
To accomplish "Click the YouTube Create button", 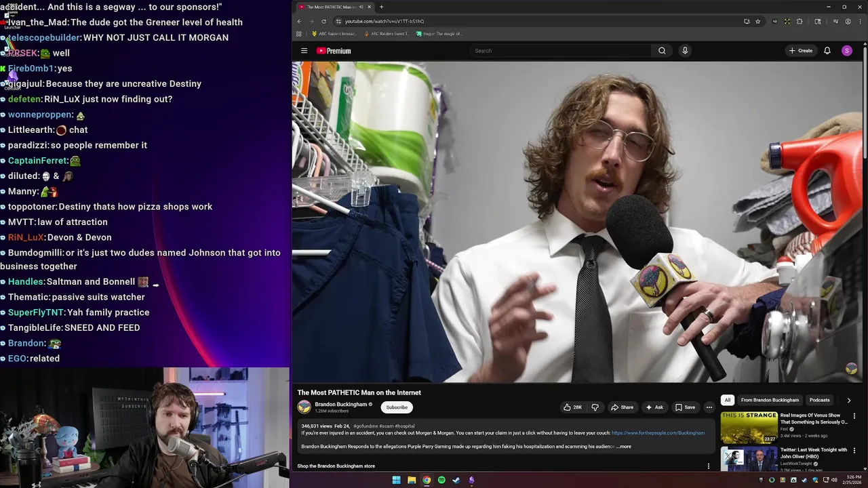I will tap(801, 51).
